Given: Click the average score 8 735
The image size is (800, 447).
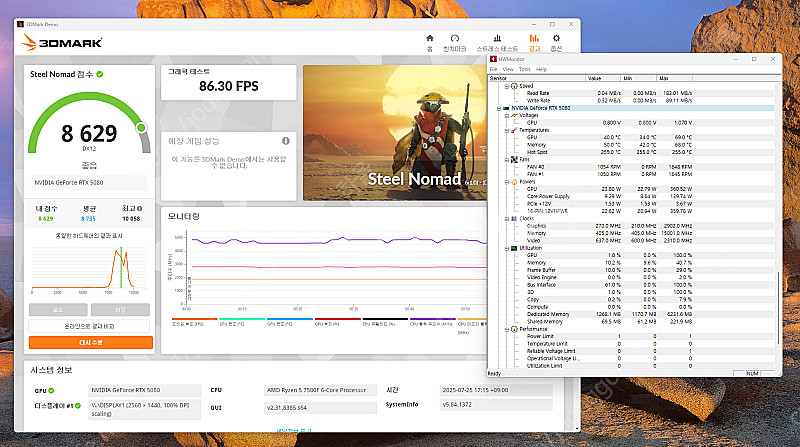Looking at the screenshot, I should tap(88, 218).
